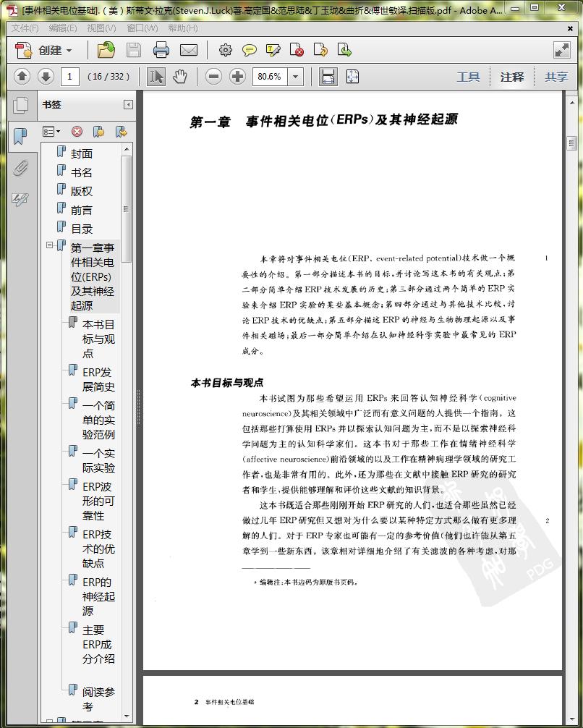Click the Open file folder icon
This screenshot has height=728, width=583.
click(x=106, y=50)
